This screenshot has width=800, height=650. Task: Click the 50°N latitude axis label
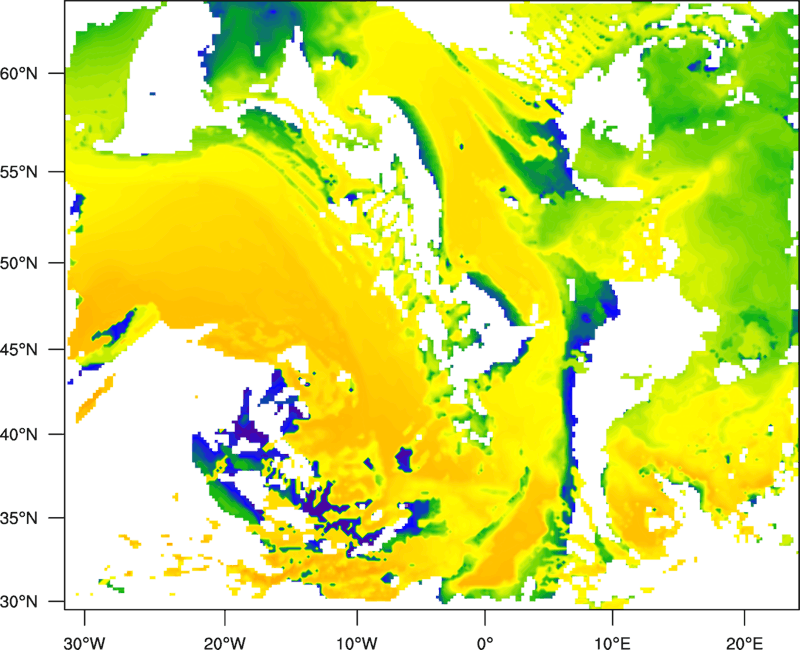pos(19,263)
